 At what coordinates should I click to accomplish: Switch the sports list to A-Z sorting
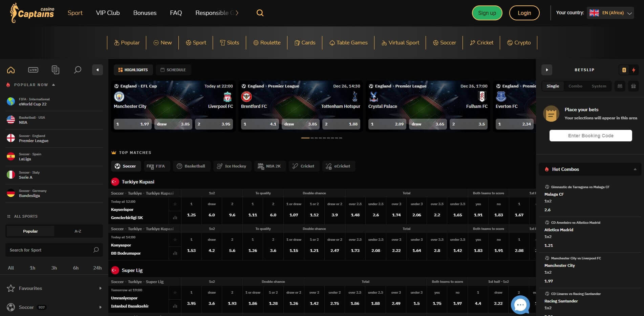point(78,231)
